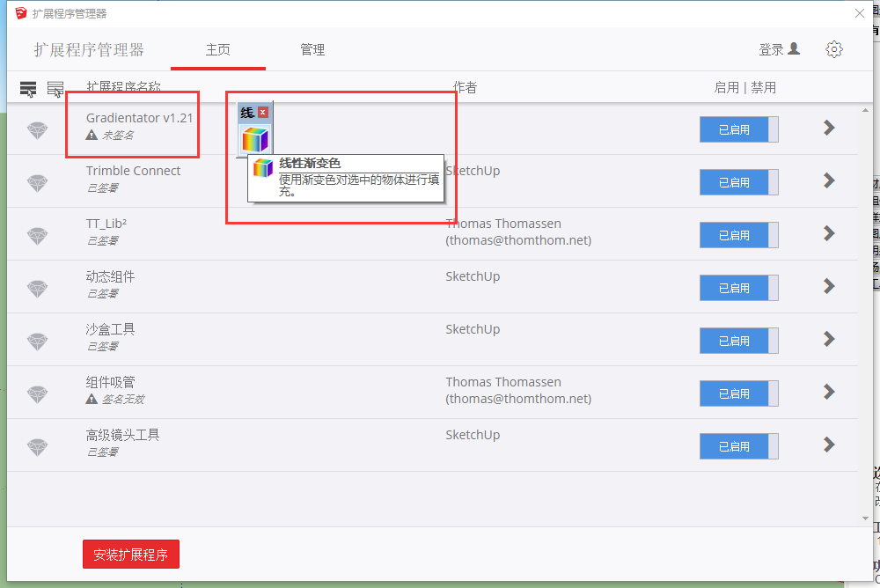Disable the 高级镜头工具 extension toggle
Viewport: 880px width, 588px height.
(x=738, y=446)
